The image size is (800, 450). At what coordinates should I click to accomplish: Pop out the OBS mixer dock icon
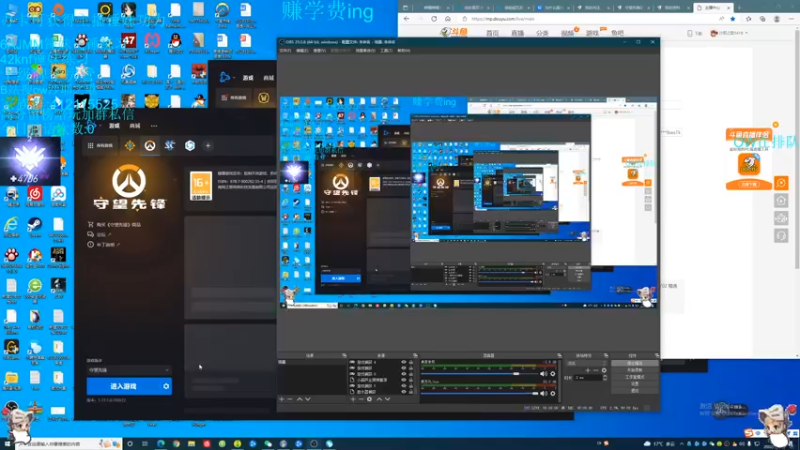pos(560,356)
